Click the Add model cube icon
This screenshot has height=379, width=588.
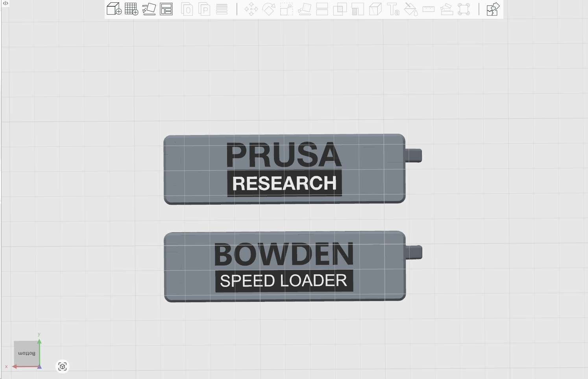tap(114, 9)
